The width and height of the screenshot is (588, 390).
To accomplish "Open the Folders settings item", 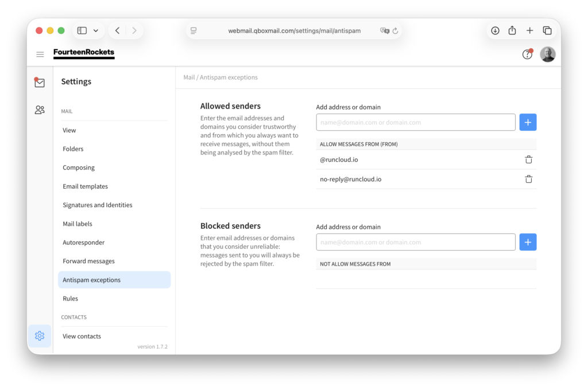I will [x=73, y=149].
